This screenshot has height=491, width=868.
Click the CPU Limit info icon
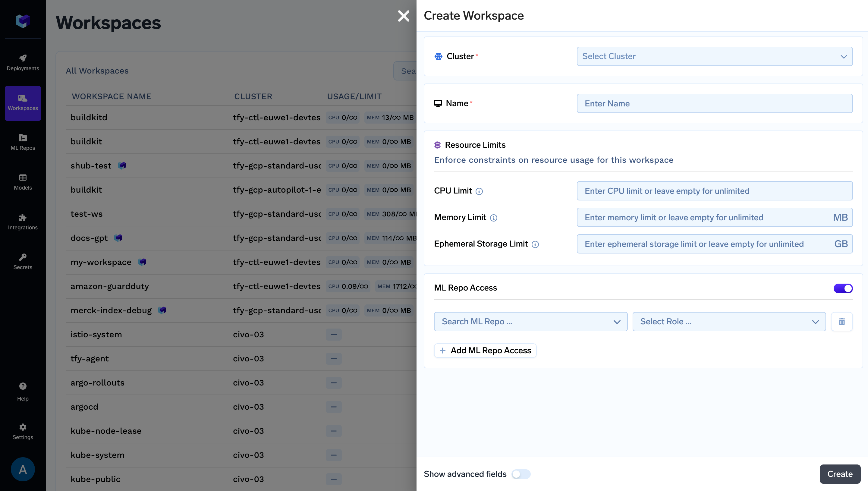coord(479,191)
